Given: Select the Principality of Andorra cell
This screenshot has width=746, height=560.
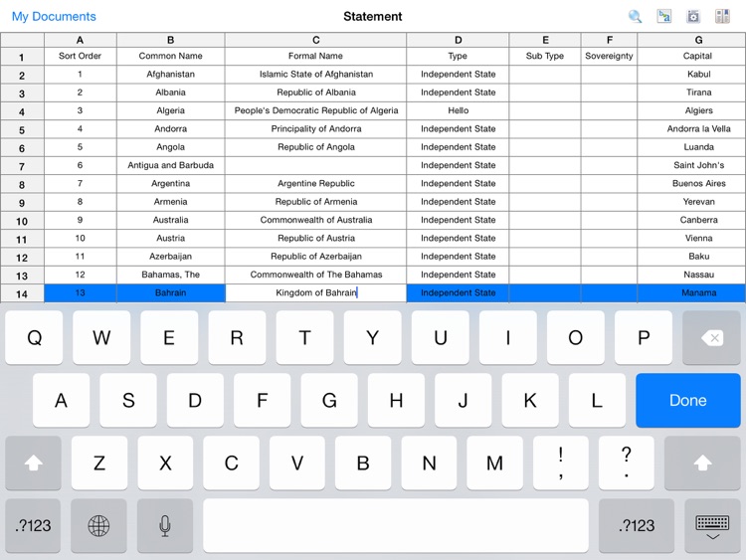Looking at the screenshot, I should [x=316, y=129].
